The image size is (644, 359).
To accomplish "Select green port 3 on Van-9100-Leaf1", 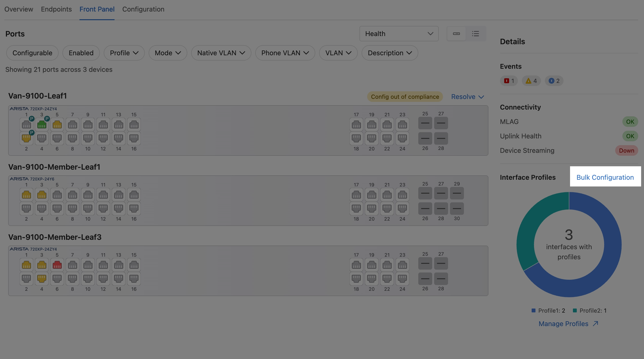I will pyautogui.click(x=42, y=124).
